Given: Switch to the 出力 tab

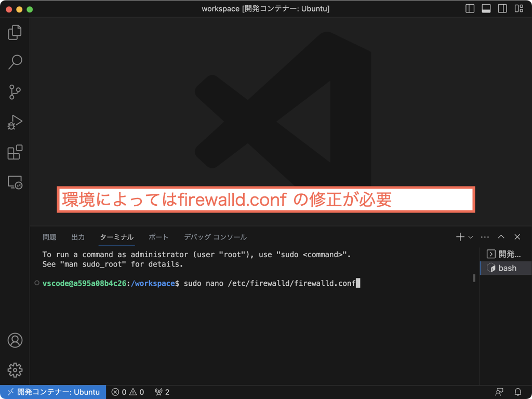Looking at the screenshot, I should pos(78,237).
